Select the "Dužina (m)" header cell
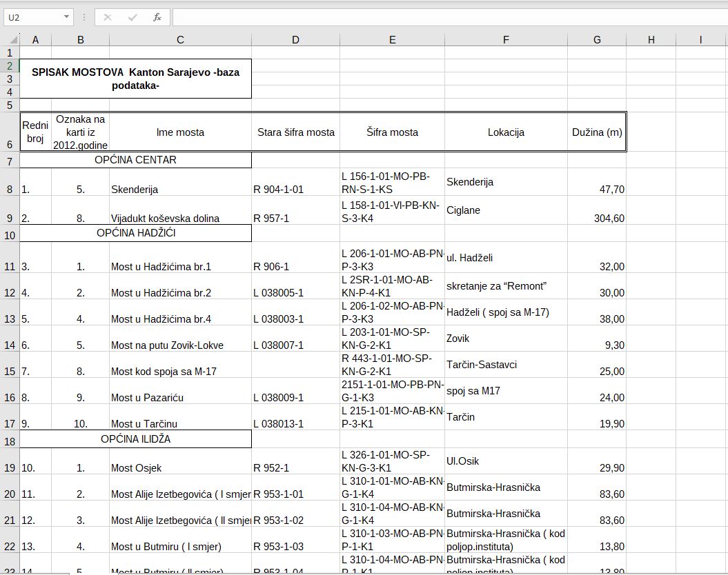Image resolution: width=728 pixels, height=575 pixels. [597, 132]
